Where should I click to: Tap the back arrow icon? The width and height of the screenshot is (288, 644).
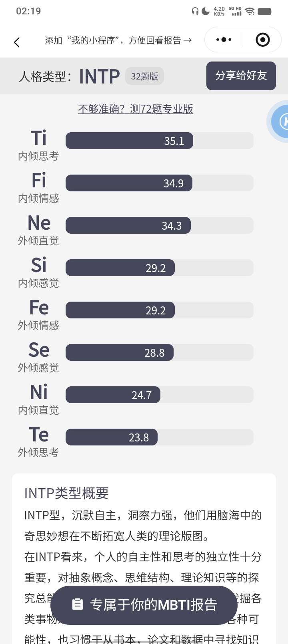17,42
